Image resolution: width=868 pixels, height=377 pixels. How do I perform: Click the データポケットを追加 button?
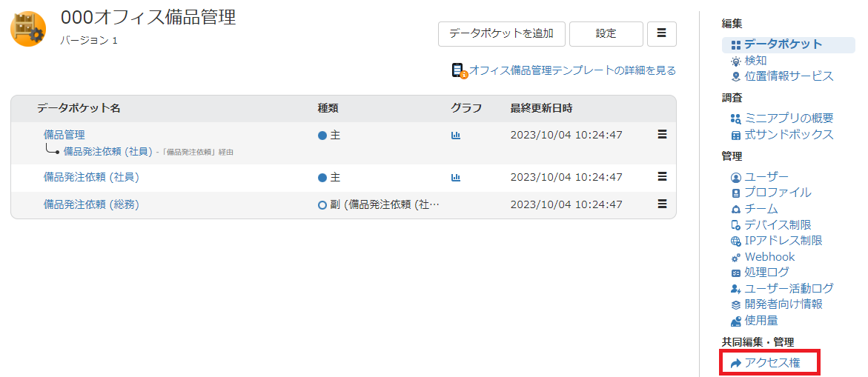coord(502,34)
